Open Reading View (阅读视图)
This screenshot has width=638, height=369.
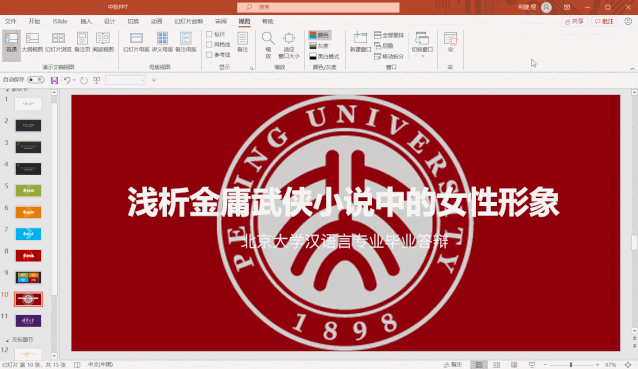[103, 42]
